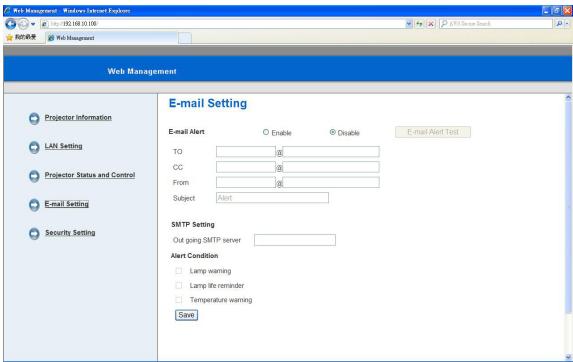The width and height of the screenshot is (573, 362).
Task: Click the vertical scrollbar thumb
Action: tap(568, 207)
